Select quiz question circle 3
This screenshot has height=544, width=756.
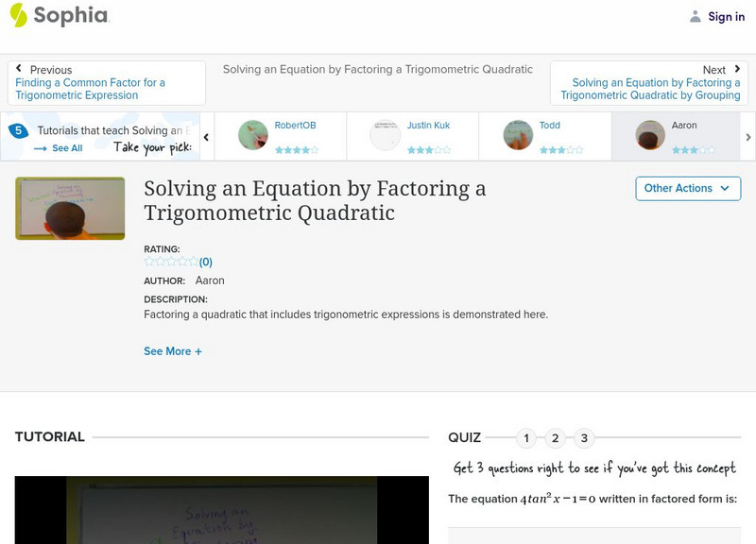click(x=584, y=437)
